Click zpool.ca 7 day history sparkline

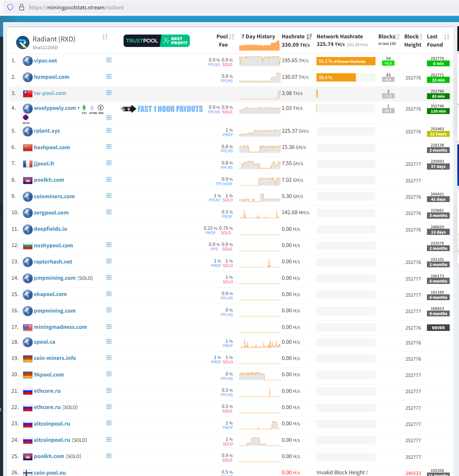[x=260, y=343]
